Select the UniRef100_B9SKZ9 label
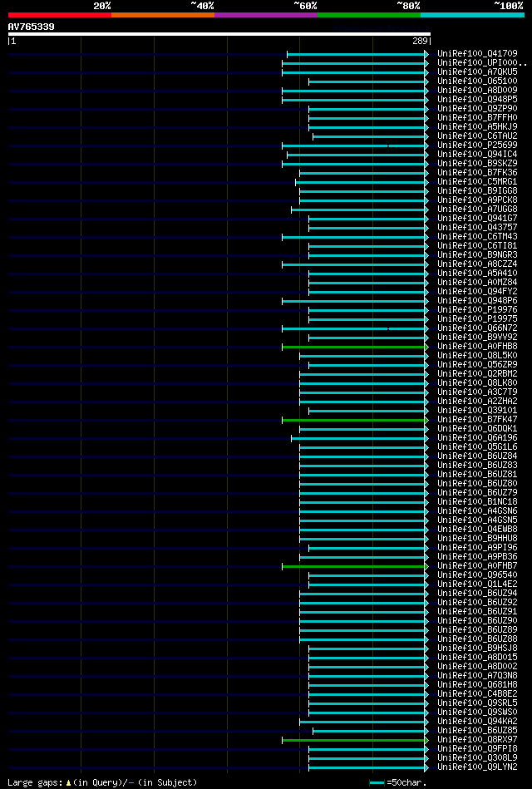 coord(477,164)
